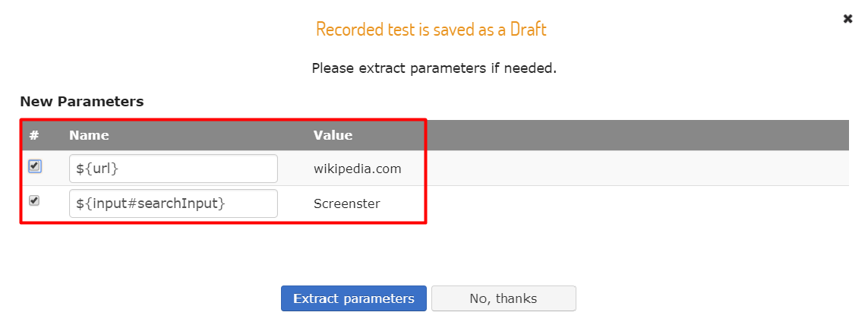This screenshot has height=328, width=868.
Task: Select the Name column header
Action: point(89,135)
